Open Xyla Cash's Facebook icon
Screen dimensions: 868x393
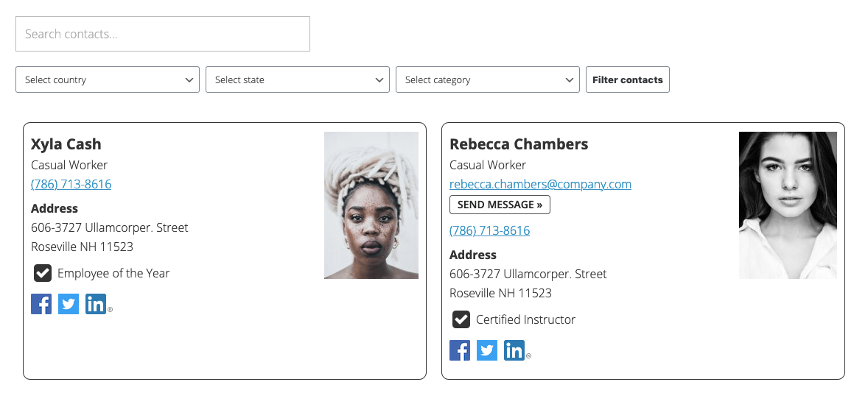point(41,304)
